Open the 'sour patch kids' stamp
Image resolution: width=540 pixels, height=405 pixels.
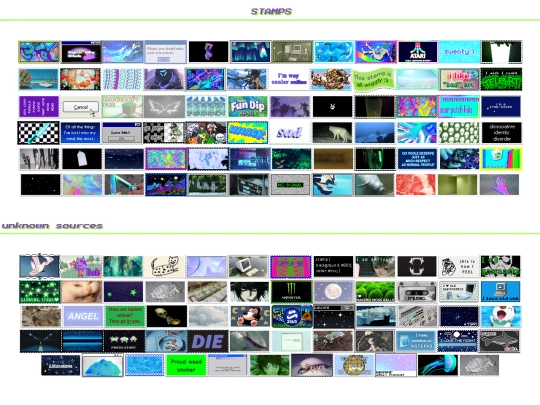tap(459, 106)
